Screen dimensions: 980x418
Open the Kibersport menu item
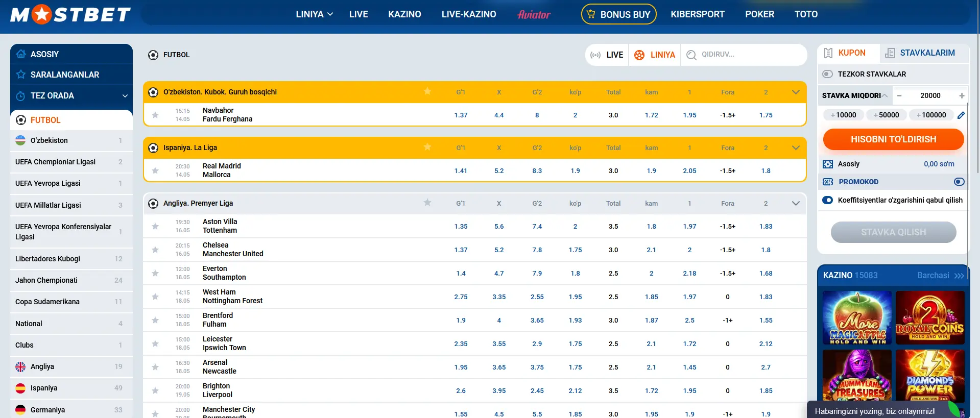[698, 14]
